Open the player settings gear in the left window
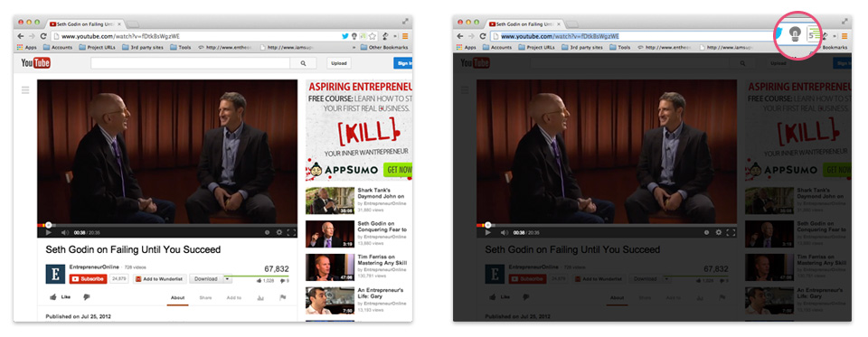The width and height of the screenshot is (868, 337). coord(279,232)
